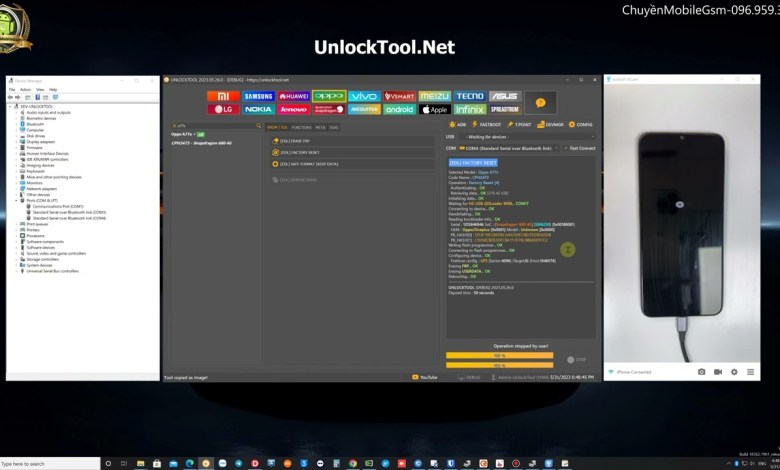
Task: Select the Samsung brand logo
Action: tap(258, 96)
